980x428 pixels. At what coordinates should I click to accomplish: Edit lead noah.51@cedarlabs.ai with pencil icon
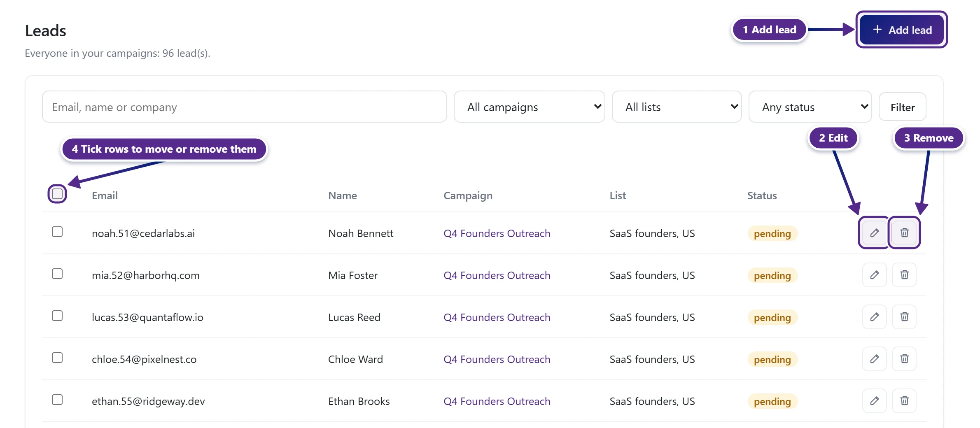coord(874,233)
